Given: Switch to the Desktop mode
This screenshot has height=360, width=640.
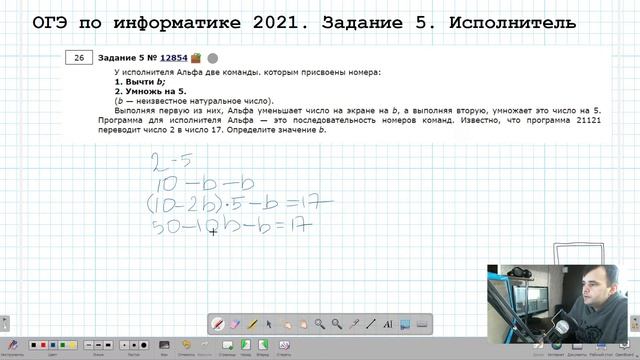Looking at the screenshot, I should [600, 346].
